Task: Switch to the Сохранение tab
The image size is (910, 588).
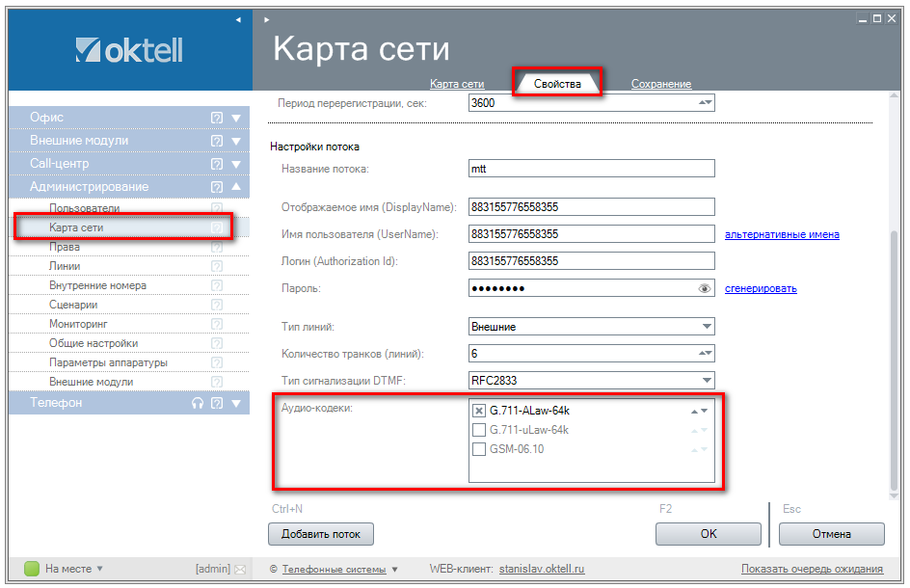Action: point(660,84)
